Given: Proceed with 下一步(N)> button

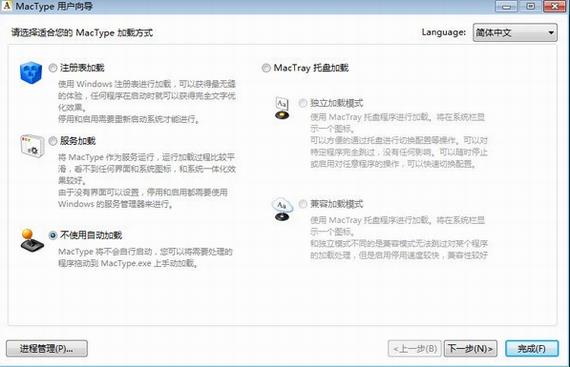Looking at the screenshot, I should click(x=470, y=349).
